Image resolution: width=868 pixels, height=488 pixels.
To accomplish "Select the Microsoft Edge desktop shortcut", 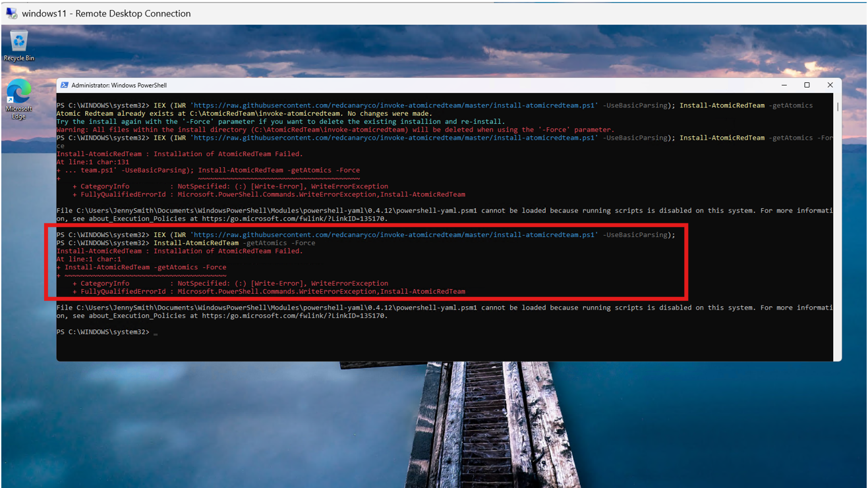I will [x=19, y=99].
